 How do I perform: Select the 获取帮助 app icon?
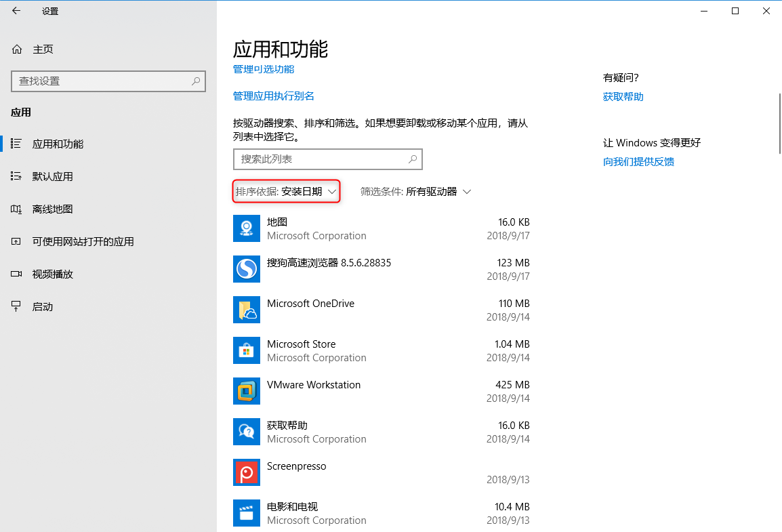247,432
